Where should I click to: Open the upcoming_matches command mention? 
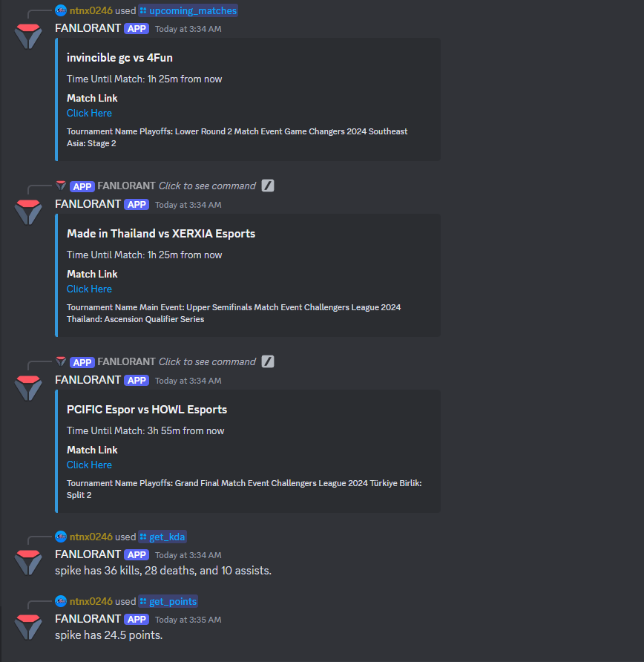(188, 10)
